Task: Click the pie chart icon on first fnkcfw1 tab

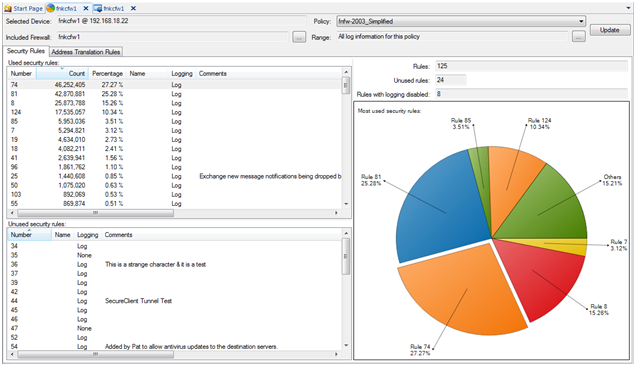Action: click(x=51, y=8)
